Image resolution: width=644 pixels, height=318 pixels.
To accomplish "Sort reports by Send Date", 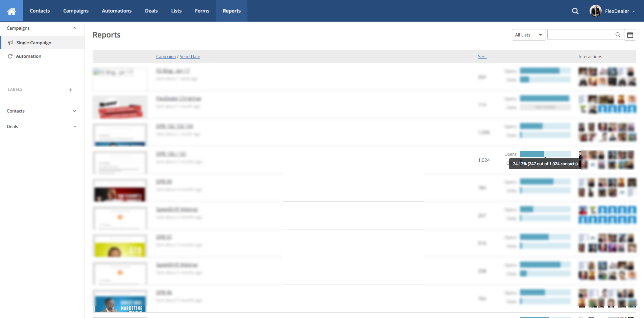I will pos(190,57).
